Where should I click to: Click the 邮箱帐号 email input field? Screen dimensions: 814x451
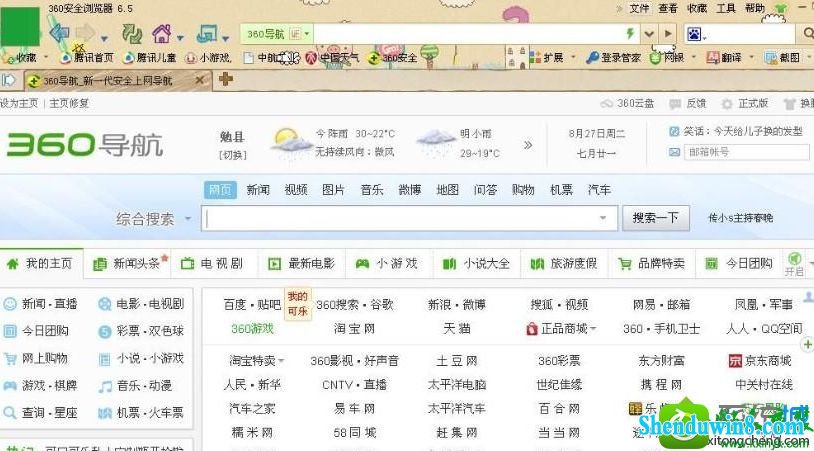point(747,152)
